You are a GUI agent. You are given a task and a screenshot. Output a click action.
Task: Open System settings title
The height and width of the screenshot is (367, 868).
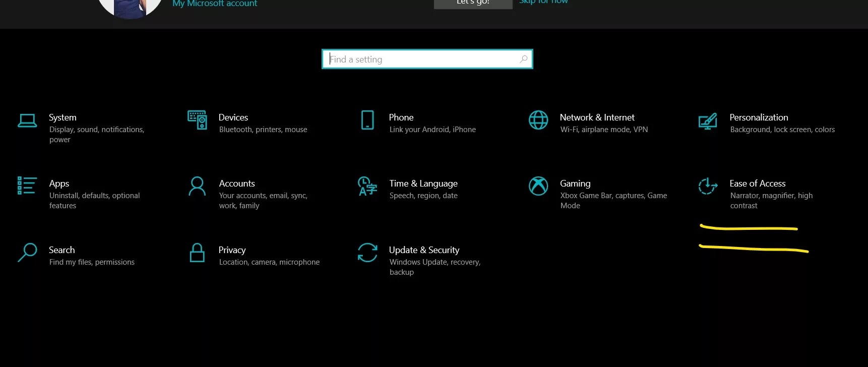point(63,117)
